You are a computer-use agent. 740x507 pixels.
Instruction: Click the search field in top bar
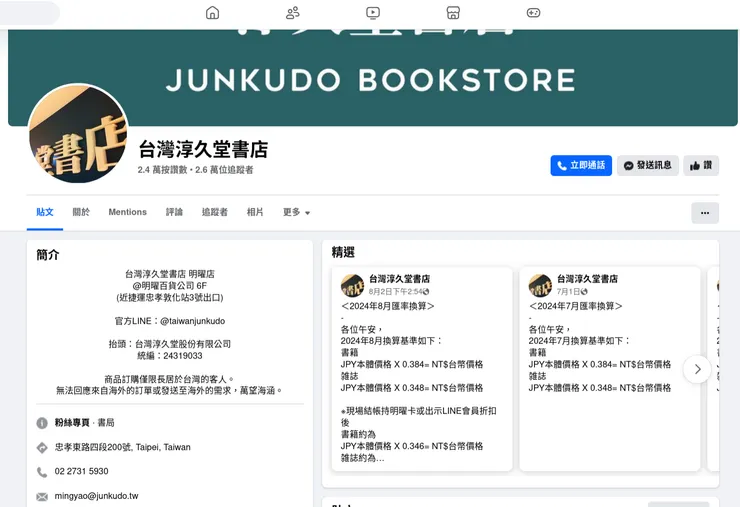coord(29,13)
